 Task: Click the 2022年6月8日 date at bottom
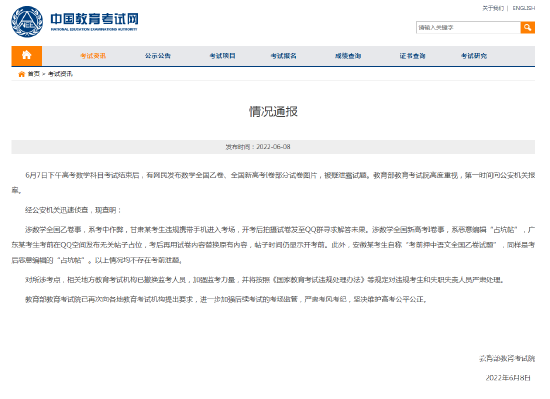click(x=508, y=378)
